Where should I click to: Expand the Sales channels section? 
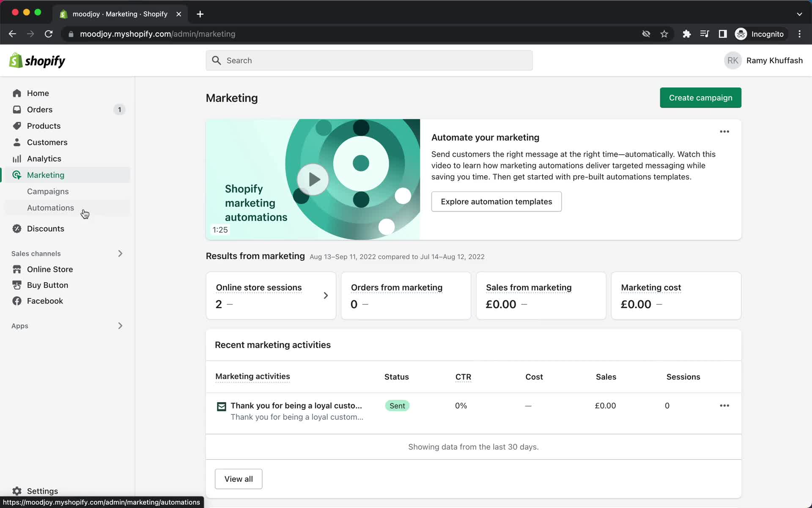[120, 254]
